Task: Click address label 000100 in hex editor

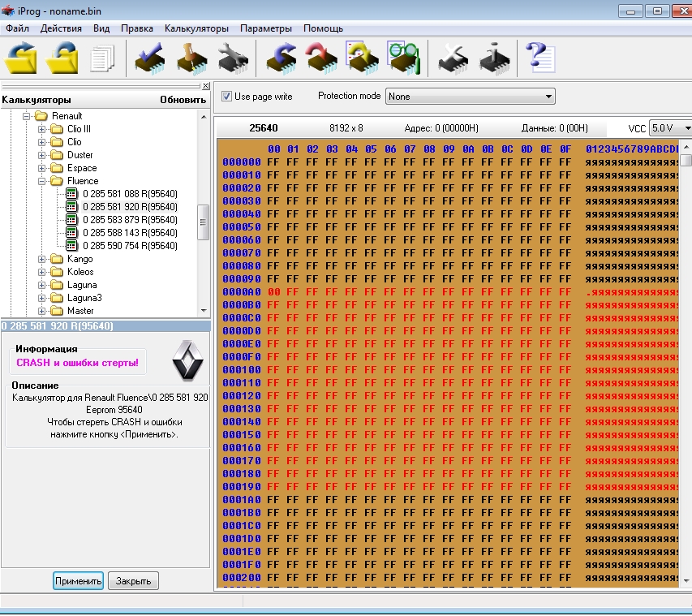Action: click(242, 369)
